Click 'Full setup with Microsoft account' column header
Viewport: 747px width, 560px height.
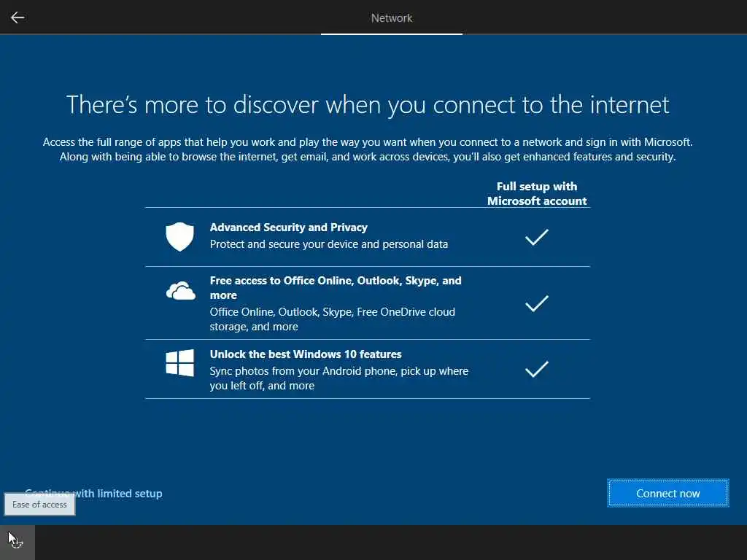[x=537, y=193]
